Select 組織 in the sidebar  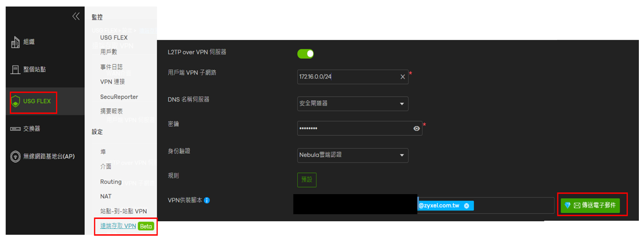[x=29, y=42]
